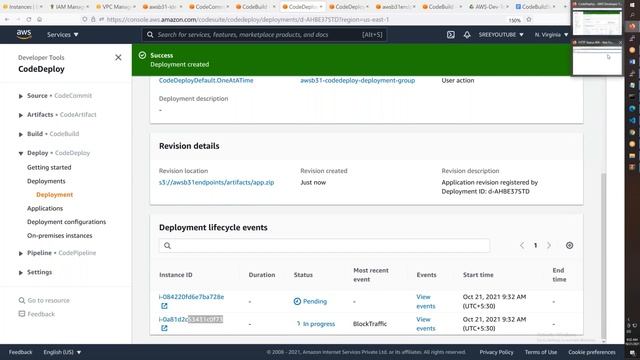Open the N. Virginia region selector

coord(551,35)
